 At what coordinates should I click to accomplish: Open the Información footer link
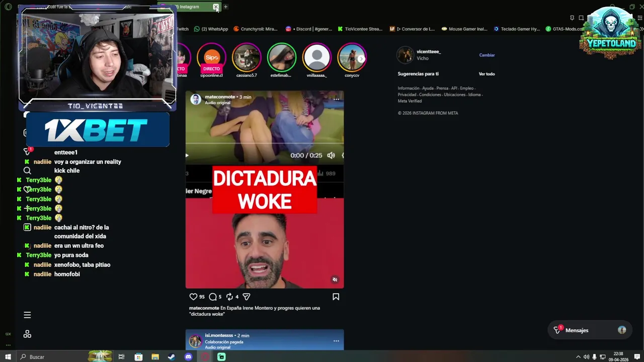408,88
